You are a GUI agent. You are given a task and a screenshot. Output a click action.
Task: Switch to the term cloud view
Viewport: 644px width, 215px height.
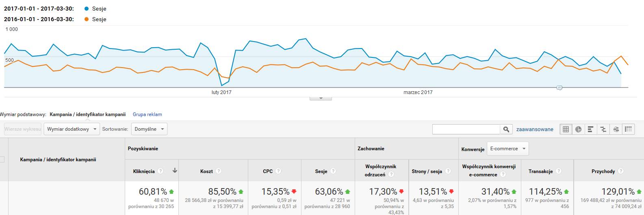point(616,129)
